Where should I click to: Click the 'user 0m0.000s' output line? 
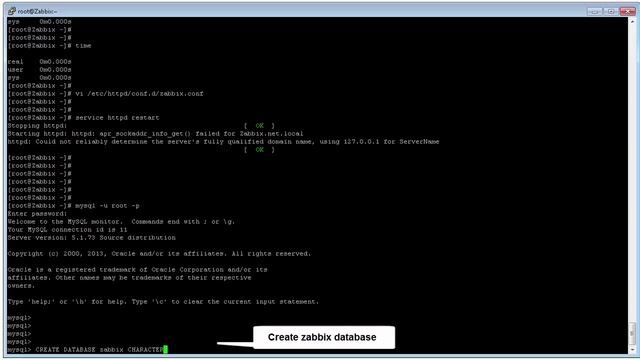pyautogui.click(x=40, y=70)
